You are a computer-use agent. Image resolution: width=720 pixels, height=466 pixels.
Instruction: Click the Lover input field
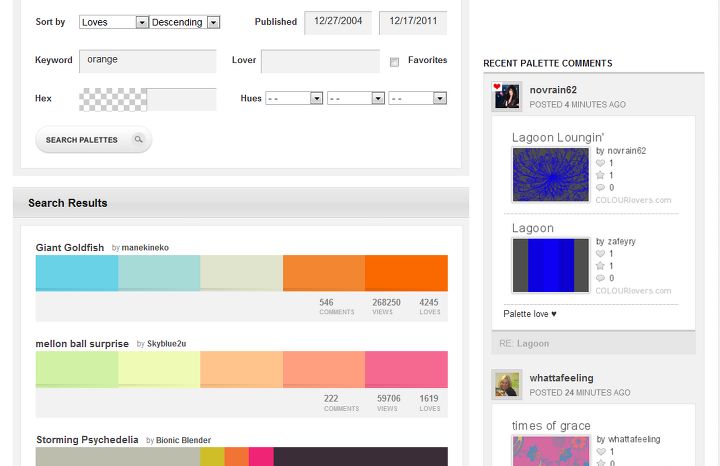[321, 61]
